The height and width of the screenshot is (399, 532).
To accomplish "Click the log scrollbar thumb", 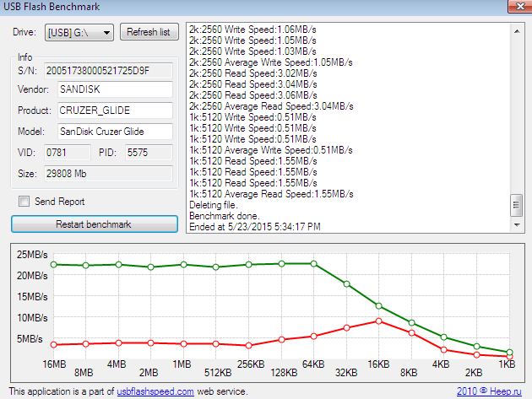I will pos(517,205).
